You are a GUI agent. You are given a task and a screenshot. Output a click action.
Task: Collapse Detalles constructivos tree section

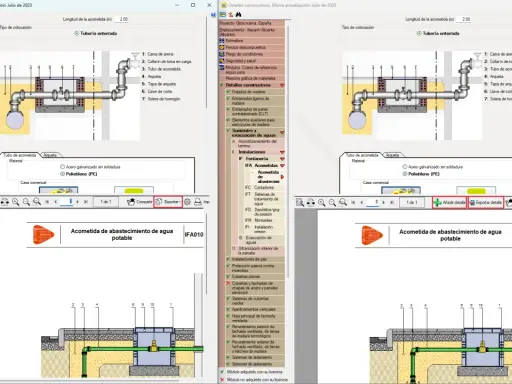click(x=282, y=86)
